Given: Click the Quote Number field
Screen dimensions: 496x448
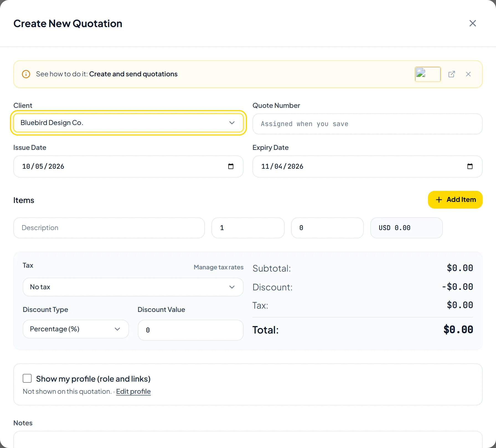Looking at the screenshot, I should 367,124.
